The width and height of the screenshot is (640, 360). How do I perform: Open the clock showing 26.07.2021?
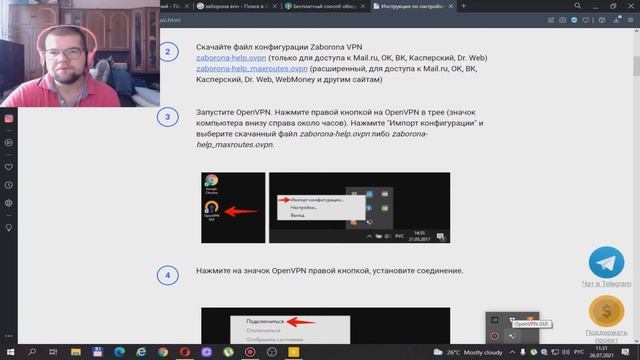point(601,352)
